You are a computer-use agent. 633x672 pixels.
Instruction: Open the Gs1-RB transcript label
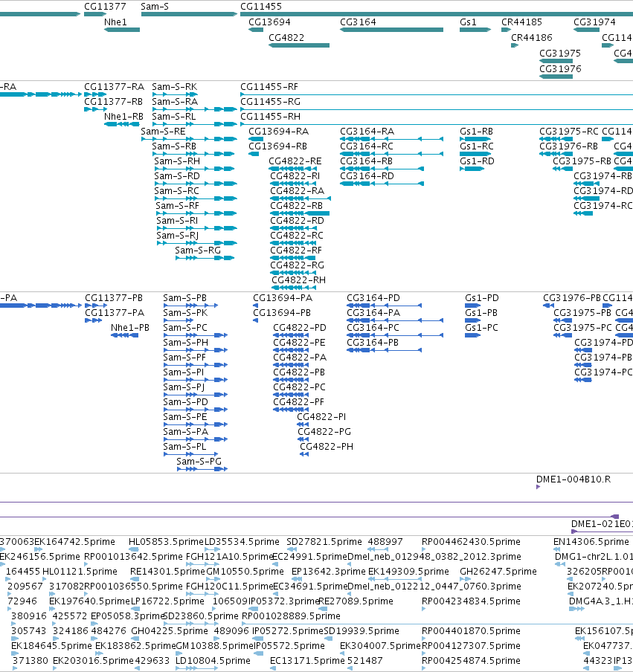click(476, 132)
